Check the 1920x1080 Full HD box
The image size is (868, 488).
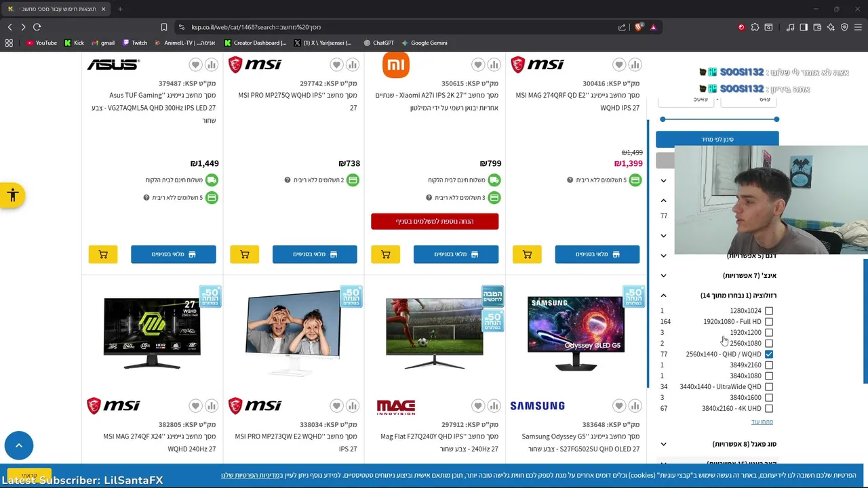[x=769, y=322]
